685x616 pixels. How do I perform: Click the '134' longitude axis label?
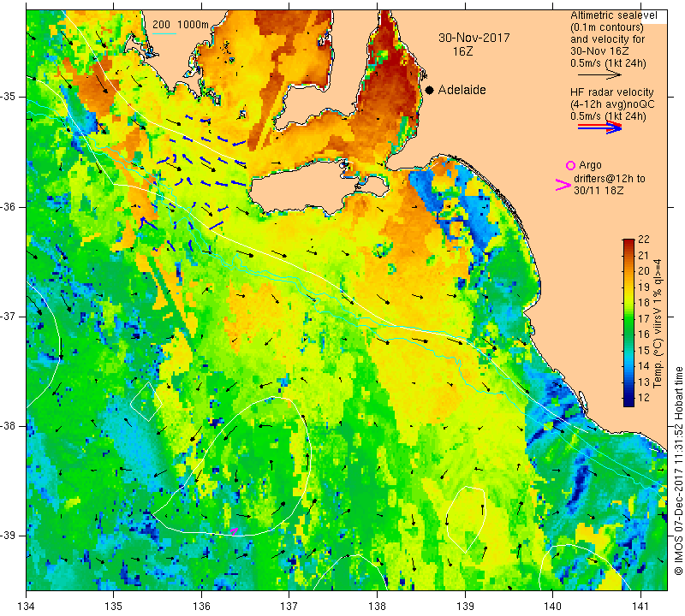[x=27, y=607]
